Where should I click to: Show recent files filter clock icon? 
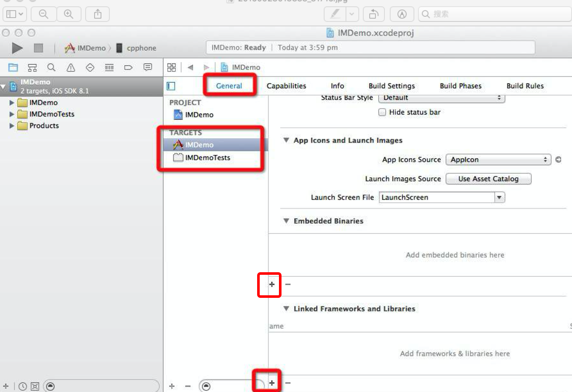(22, 387)
